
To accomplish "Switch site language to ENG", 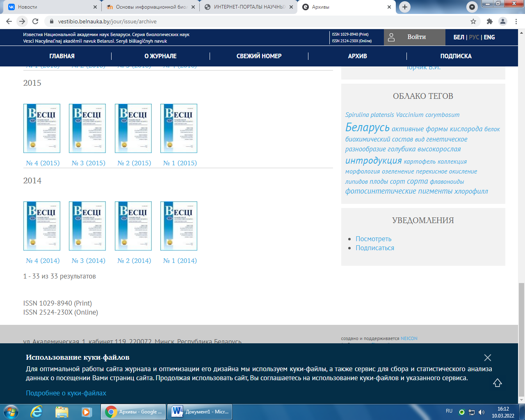I will tap(489, 37).
